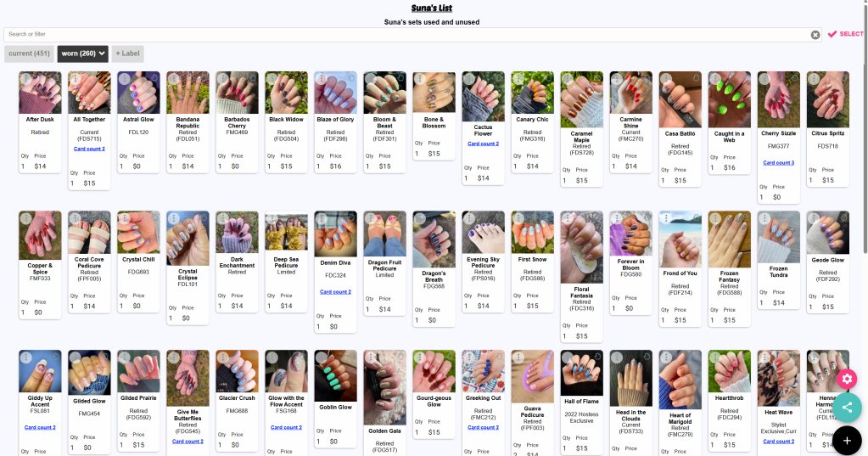
Task: Expand the worn (260) label dropdown
Action: tap(83, 53)
